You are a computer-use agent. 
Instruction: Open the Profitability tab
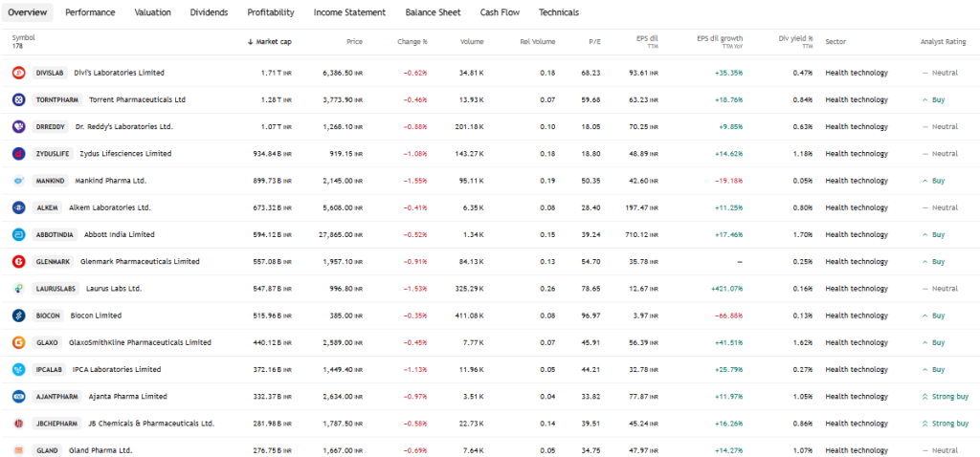271,12
